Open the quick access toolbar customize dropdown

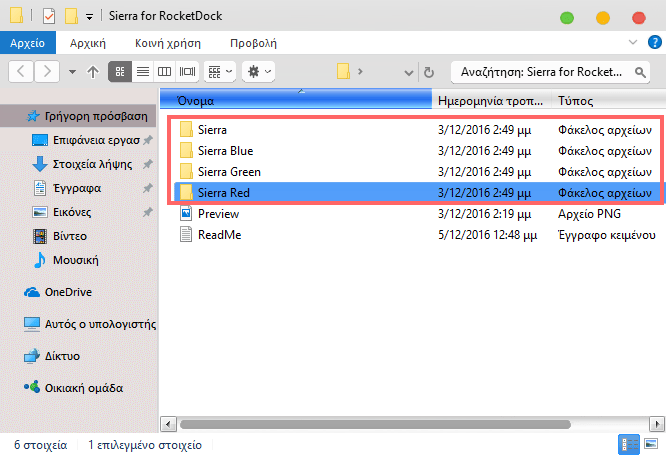(89, 17)
